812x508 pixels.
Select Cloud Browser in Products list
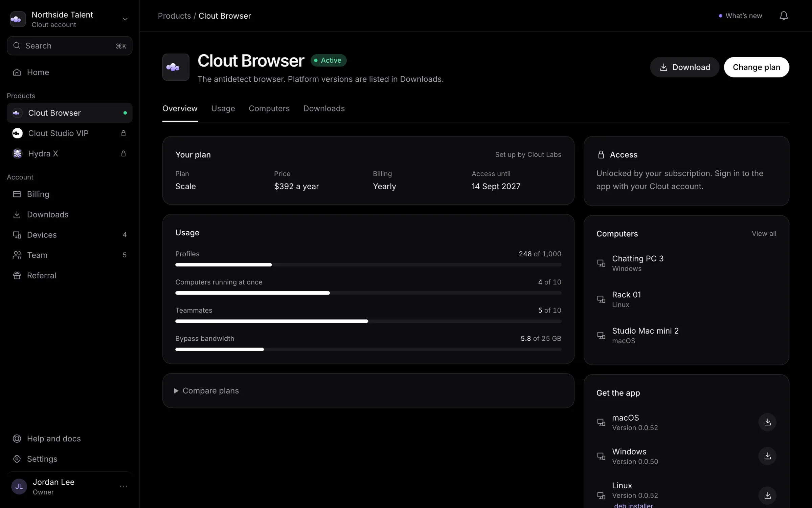click(x=69, y=113)
